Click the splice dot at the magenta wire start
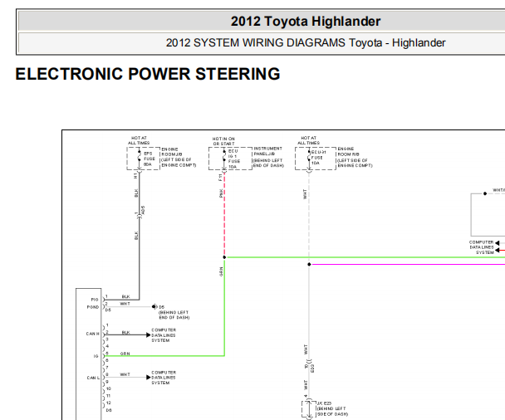The width and height of the screenshot is (505, 420). 309,264
